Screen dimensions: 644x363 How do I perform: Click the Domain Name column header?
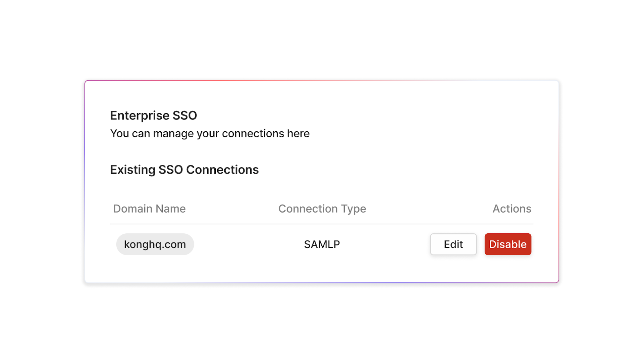pyautogui.click(x=149, y=208)
